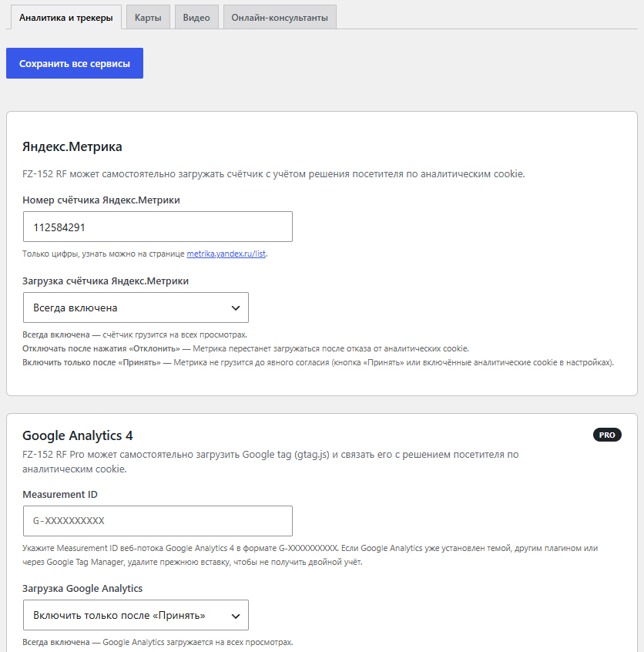This screenshot has width=644, height=652.
Task: Expand the Загрузка Google Analytics dropdown
Action: point(136,615)
